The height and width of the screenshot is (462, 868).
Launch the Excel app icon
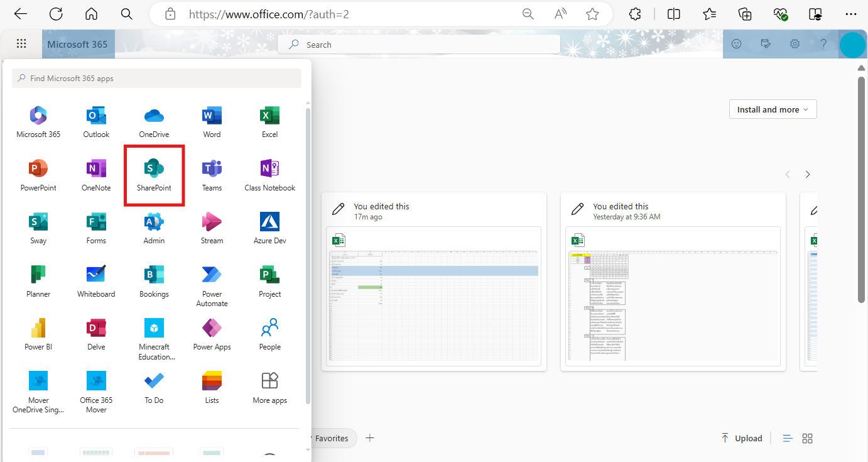[x=269, y=122]
